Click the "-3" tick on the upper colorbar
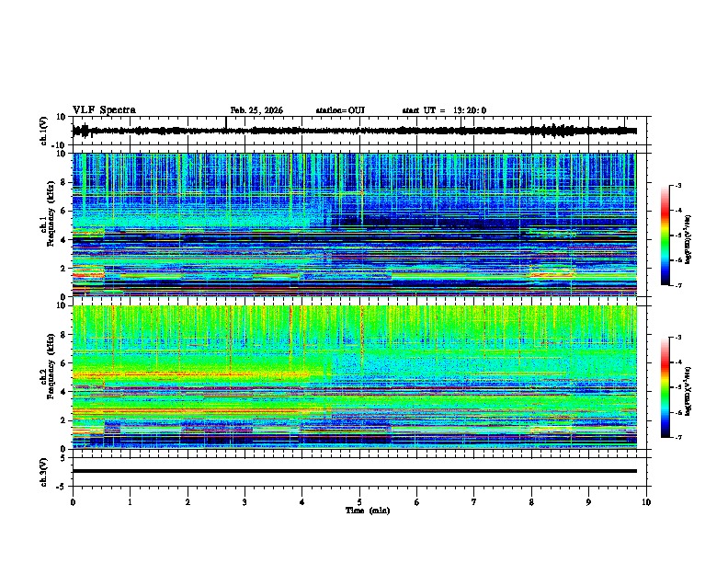The image size is (728, 563). 677,185
